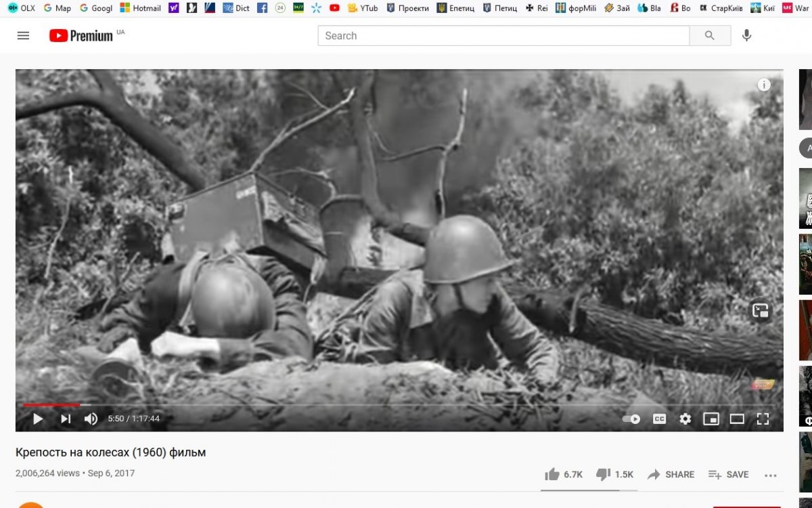812x508 pixels.
Task: Click the '2,006,264 views' count text
Action: [47, 473]
